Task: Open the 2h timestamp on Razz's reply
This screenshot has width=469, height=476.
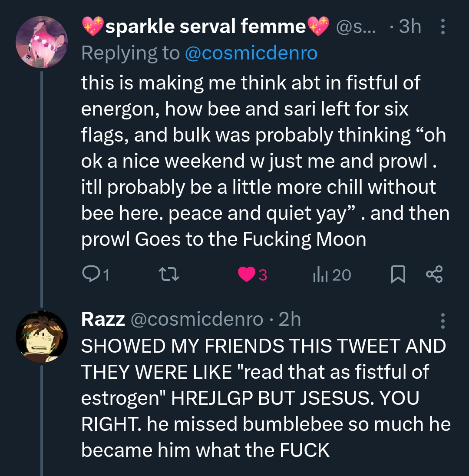Action: 290,320
